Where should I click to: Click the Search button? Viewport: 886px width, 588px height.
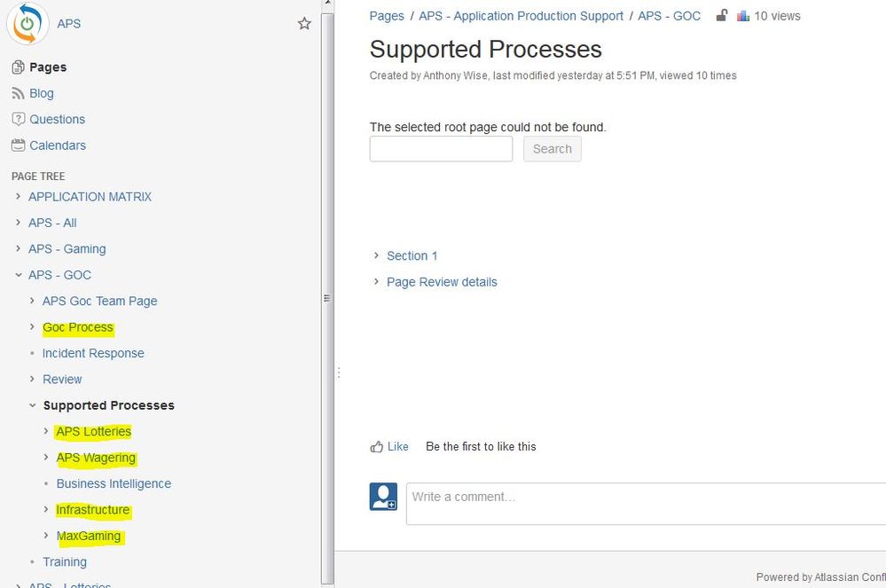[x=552, y=149]
